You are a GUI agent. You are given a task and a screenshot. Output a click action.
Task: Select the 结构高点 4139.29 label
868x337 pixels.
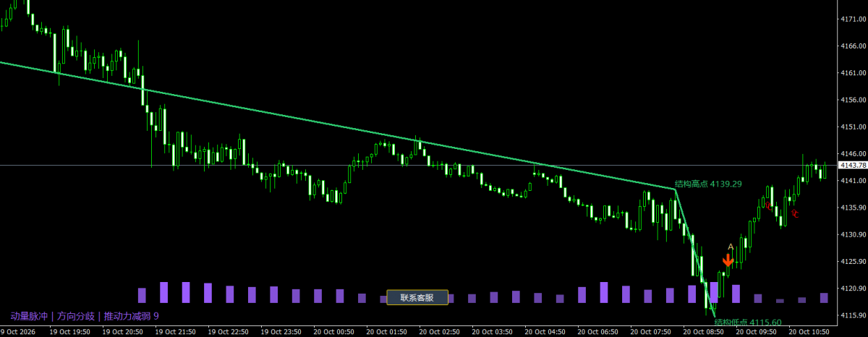(x=708, y=184)
